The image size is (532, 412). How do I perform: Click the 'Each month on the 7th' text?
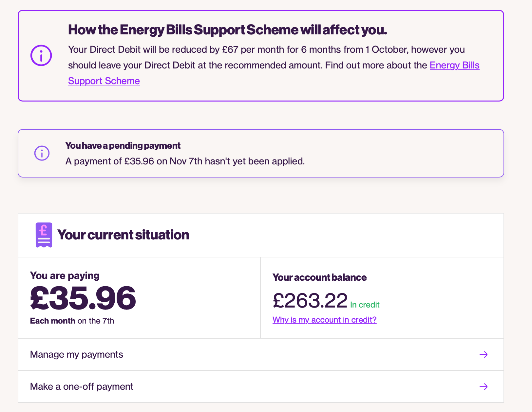click(72, 321)
